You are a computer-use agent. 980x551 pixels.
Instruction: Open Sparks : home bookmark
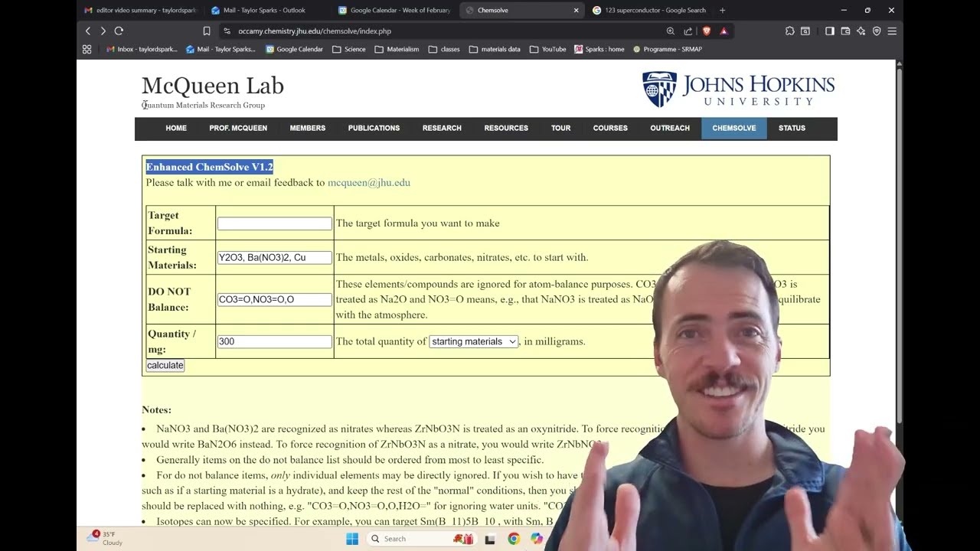[x=599, y=49]
